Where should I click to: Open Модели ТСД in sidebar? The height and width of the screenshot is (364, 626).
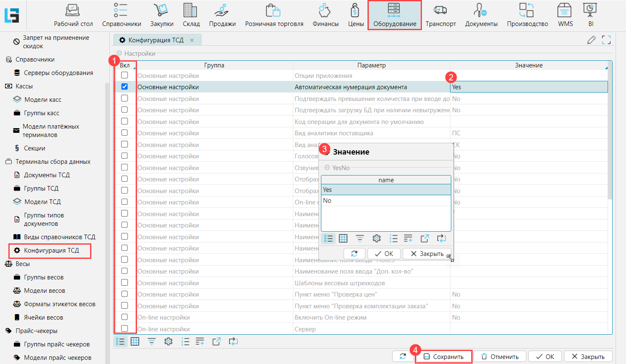42,202
